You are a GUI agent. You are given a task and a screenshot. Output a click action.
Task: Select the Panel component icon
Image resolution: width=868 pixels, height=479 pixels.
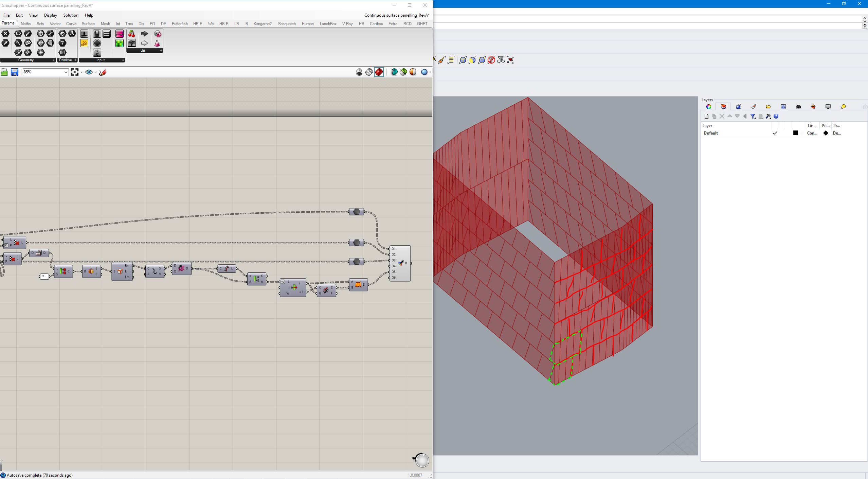tap(106, 34)
